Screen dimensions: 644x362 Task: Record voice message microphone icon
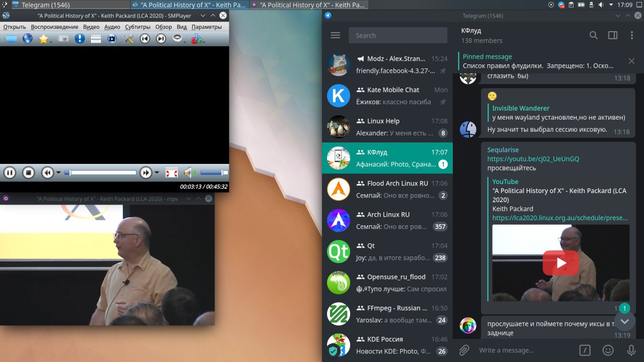pyautogui.click(x=631, y=350)
